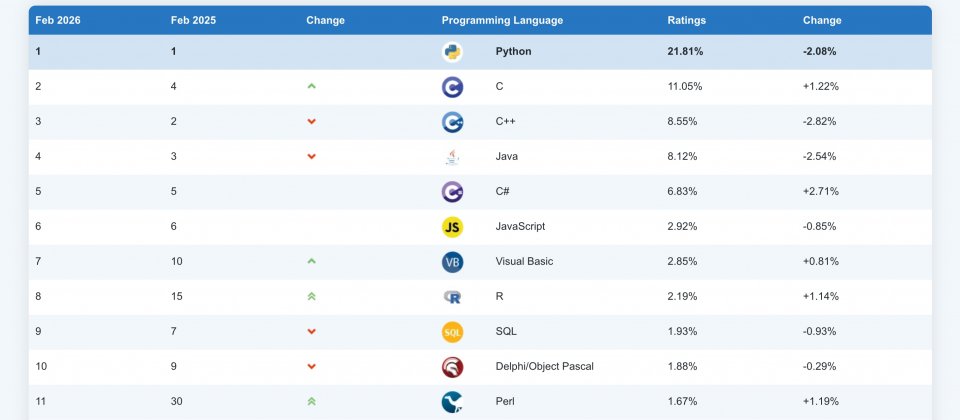
Task: Click the red down arrow in Java row
Action: 311,157
